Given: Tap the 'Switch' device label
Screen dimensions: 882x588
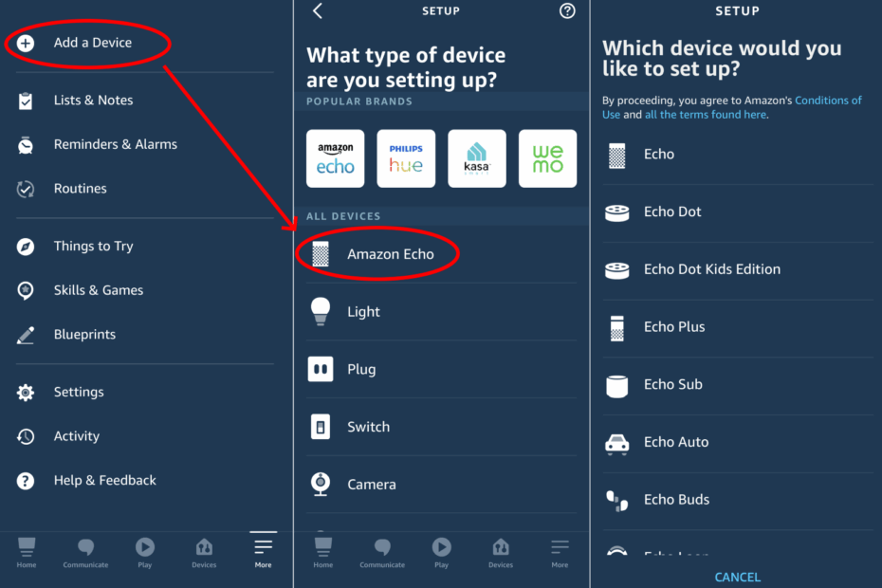Looking at the screenshot, I should (368, 427).
